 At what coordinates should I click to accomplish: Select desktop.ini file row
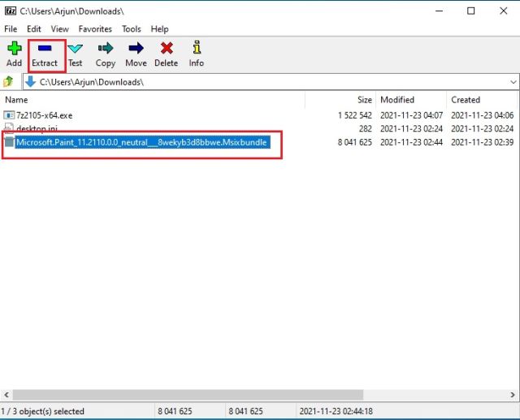[x=260, y=128]
